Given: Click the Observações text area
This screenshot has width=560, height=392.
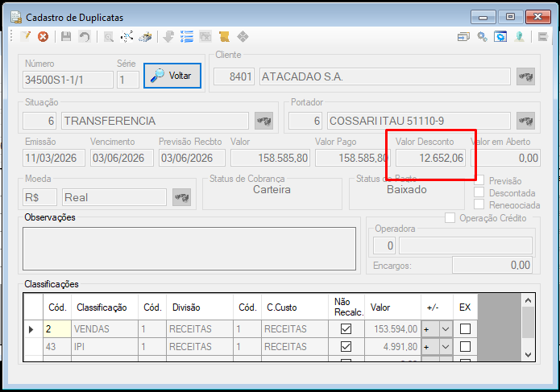Looking at the screenshot, I should click(x=189, y=249).
